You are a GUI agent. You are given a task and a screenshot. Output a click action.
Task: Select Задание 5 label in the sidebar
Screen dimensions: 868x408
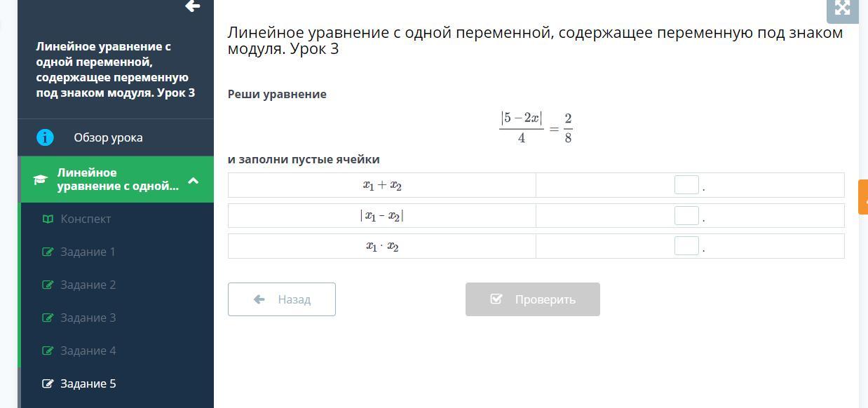coord(88,383)
